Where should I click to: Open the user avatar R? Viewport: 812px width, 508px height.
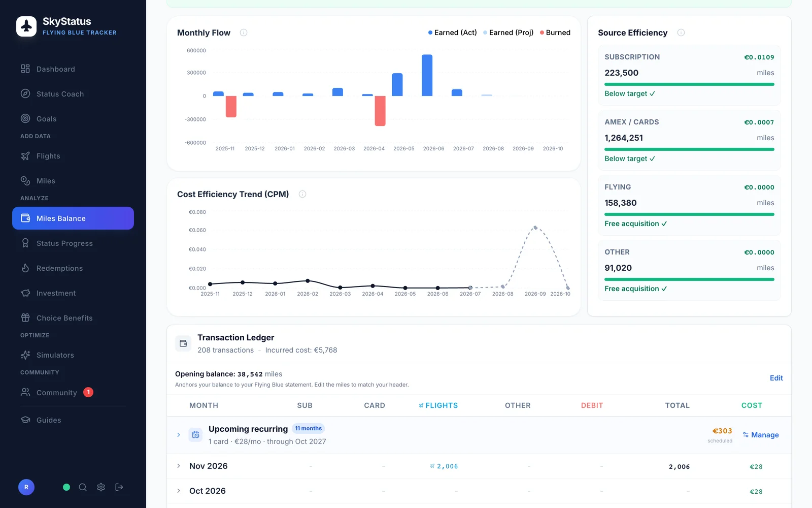pyautogui.click(x=26, y=487)
